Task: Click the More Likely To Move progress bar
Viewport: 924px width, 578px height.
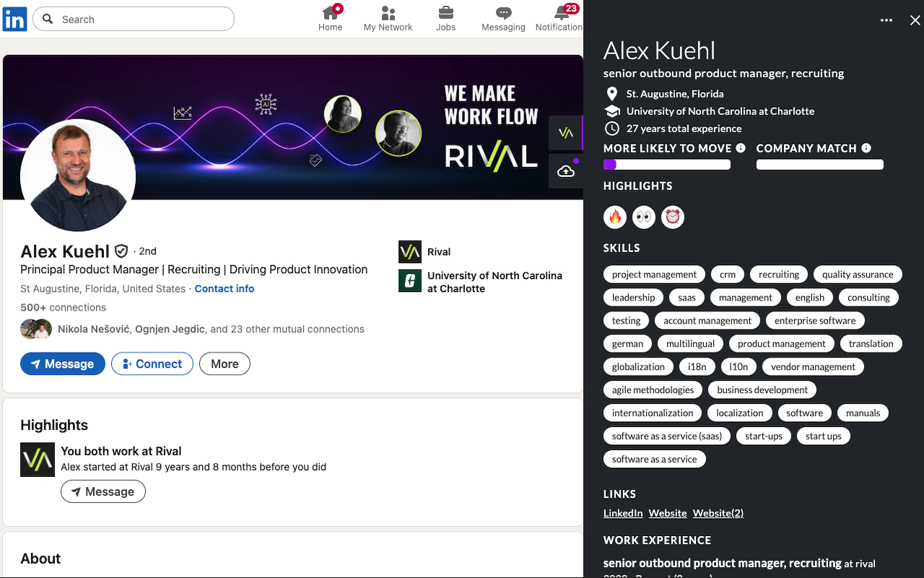Action: (667, 165)
